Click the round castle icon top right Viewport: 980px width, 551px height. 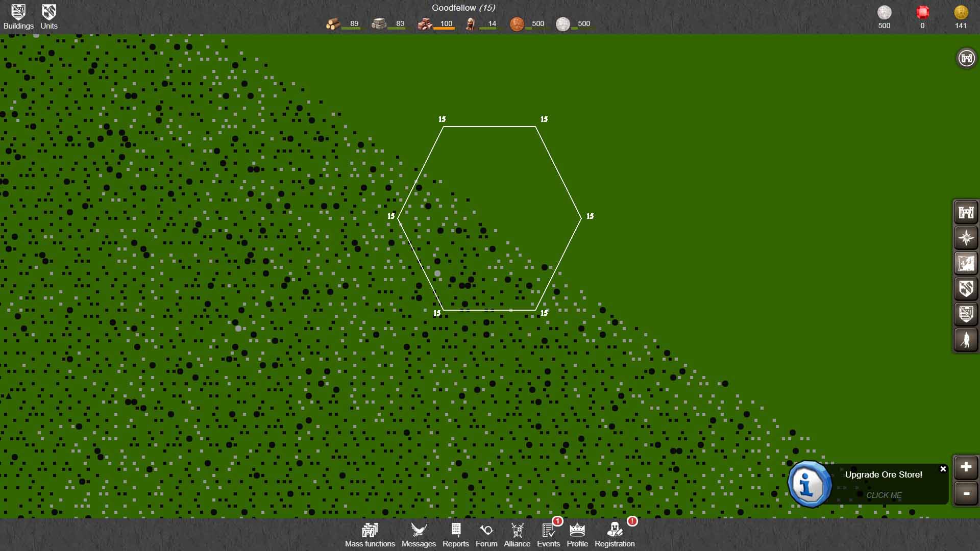(x=966, y=58)
